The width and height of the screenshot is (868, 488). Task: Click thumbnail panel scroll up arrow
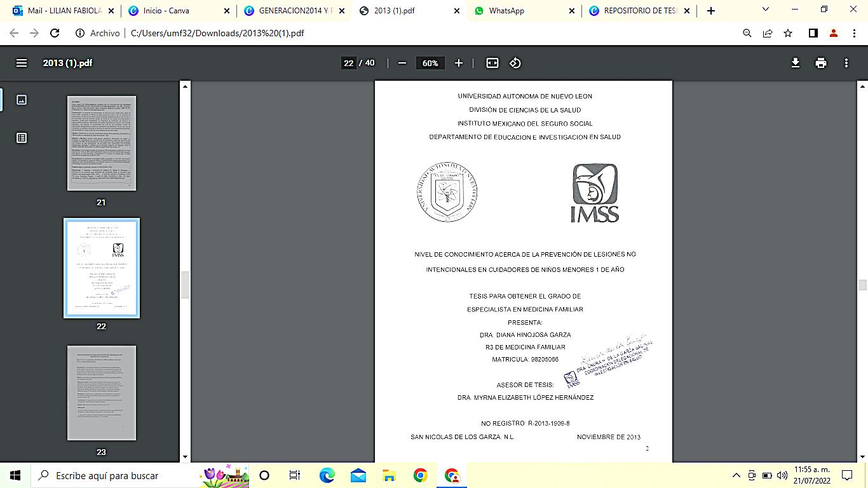tap(185, 86)
